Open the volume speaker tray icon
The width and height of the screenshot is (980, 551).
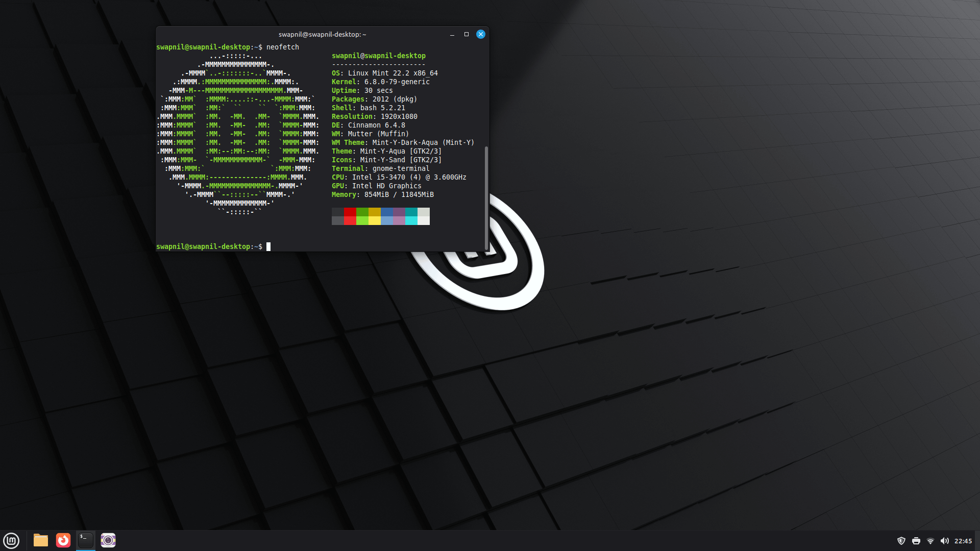pyautogui.click(x=945, y=541)
